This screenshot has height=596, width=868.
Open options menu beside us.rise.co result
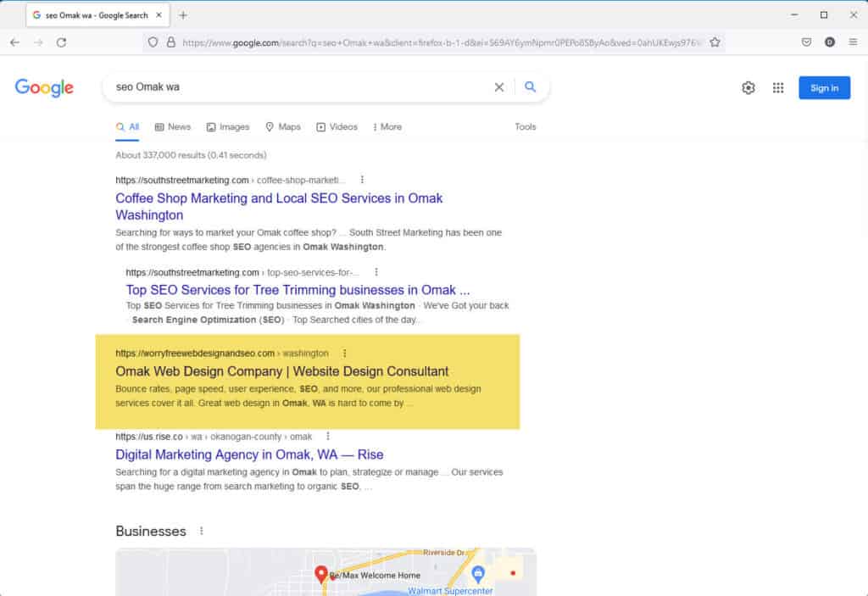click(x=328, y=436)
